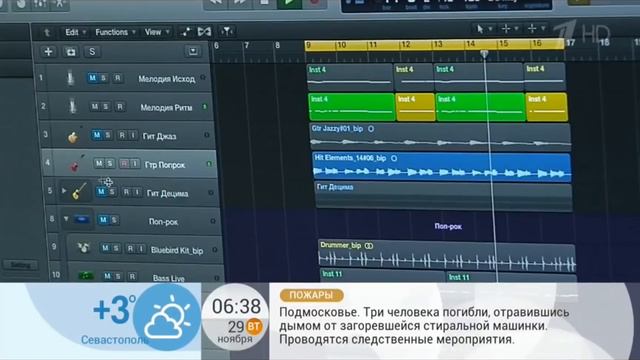Screen dimensions: 640x360
Task: Toggle input monitoring on Гит Джаз
Action: (x=133, y=135)
